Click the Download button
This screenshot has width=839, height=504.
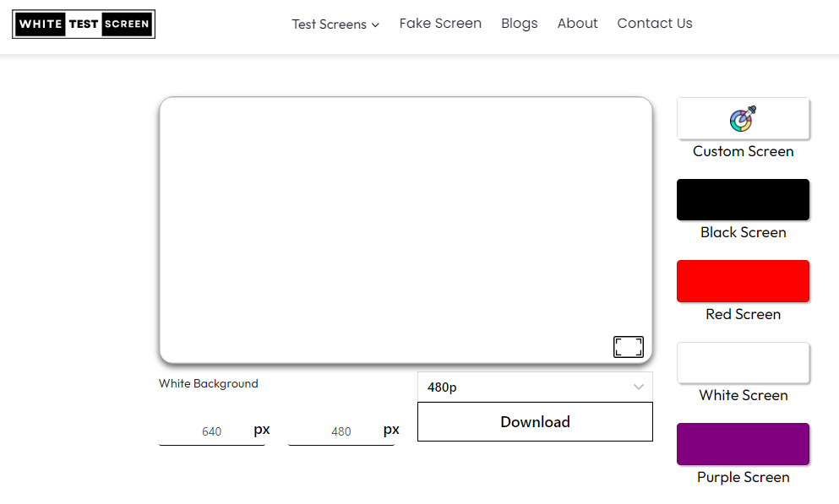pyautogui.click(x=535, y=421)
